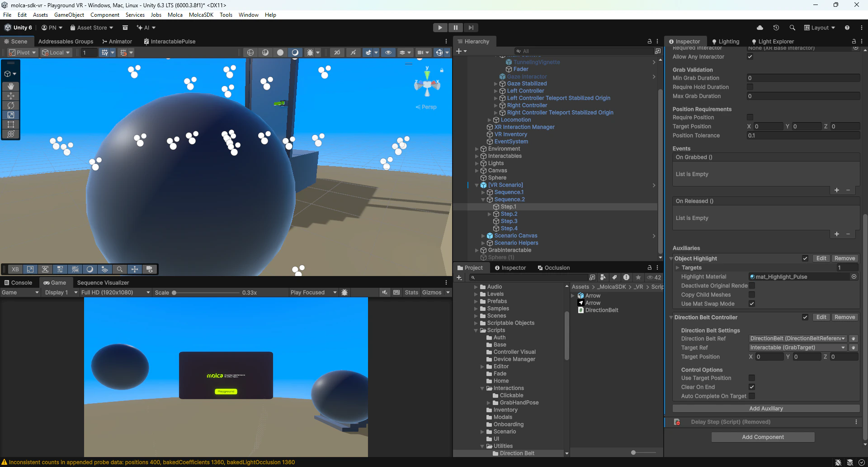Toggle Allow Any Interactor checkbox
The width and height of the screenshot is (868, 467).
[x=750, y=57]
